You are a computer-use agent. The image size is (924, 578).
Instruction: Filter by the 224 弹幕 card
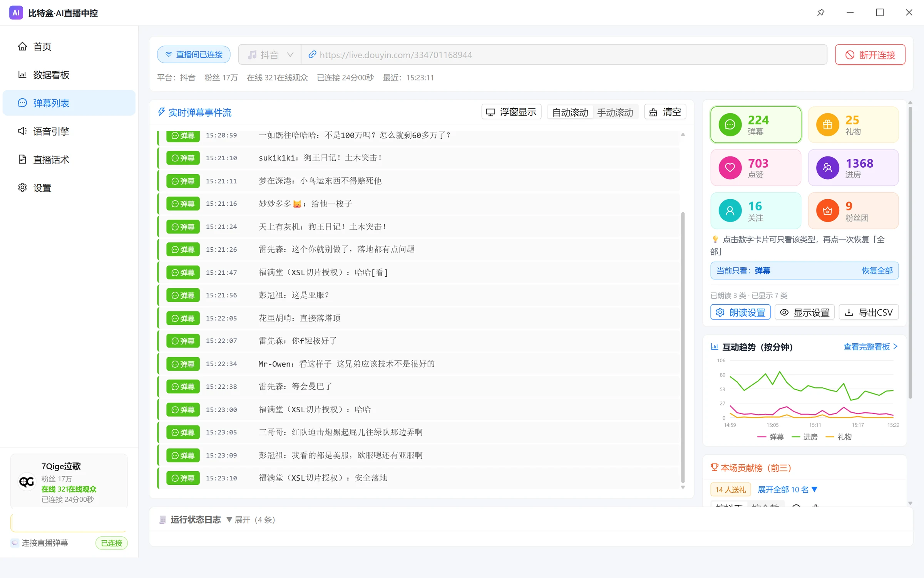pyautogui.click(x=756, y=124)
